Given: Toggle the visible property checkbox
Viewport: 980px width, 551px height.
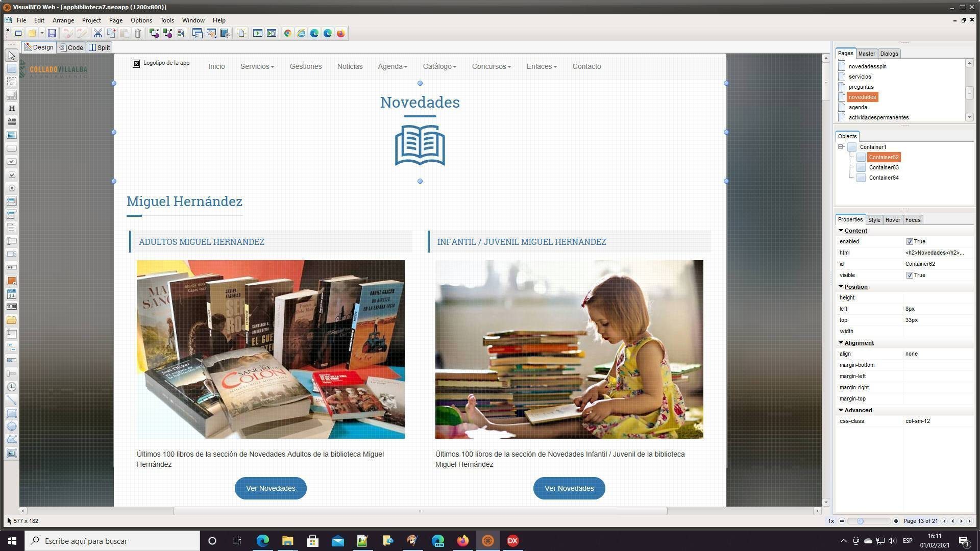Looking at the screenshot, I should click(x=910, y=275).
